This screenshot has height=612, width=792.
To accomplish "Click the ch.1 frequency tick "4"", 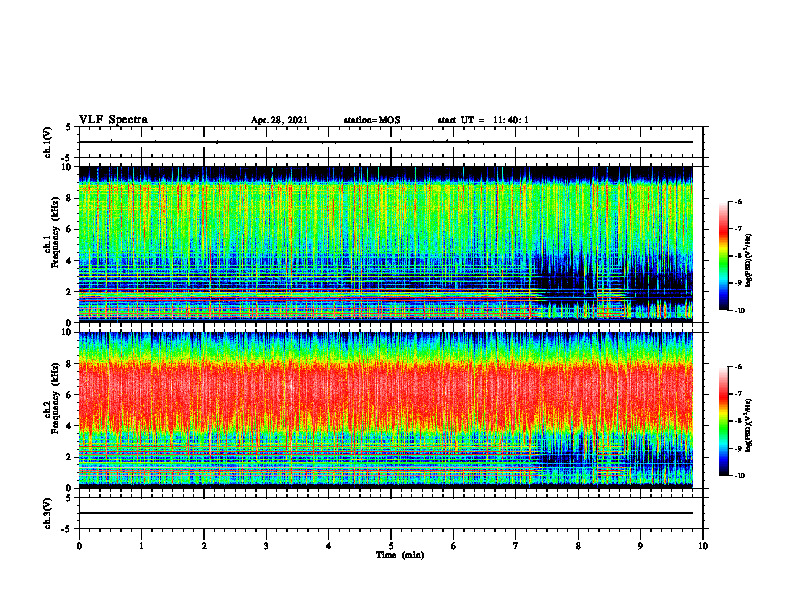I will coord(70,261).
